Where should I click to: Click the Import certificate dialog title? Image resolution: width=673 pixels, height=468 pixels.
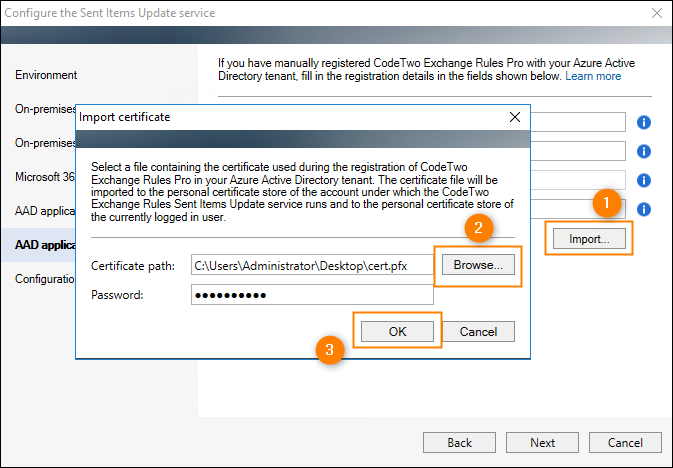coord(124,117)
